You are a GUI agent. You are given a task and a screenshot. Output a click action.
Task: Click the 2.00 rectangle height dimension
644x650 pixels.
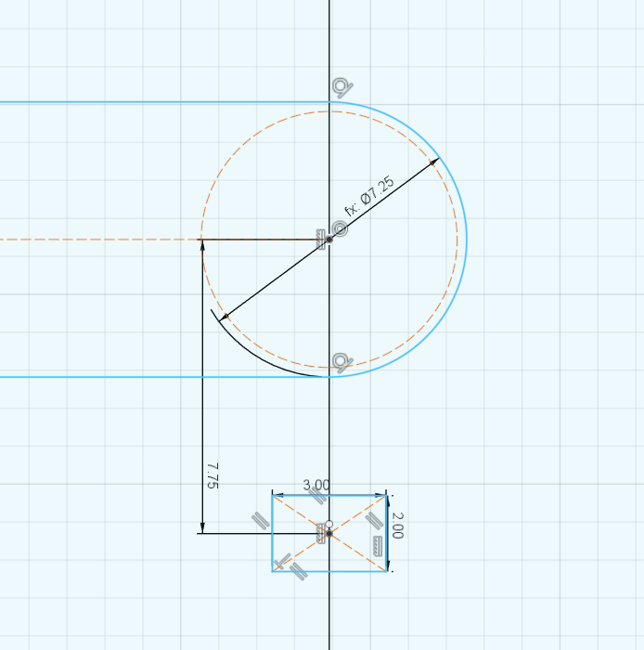[x=397, y=525]
